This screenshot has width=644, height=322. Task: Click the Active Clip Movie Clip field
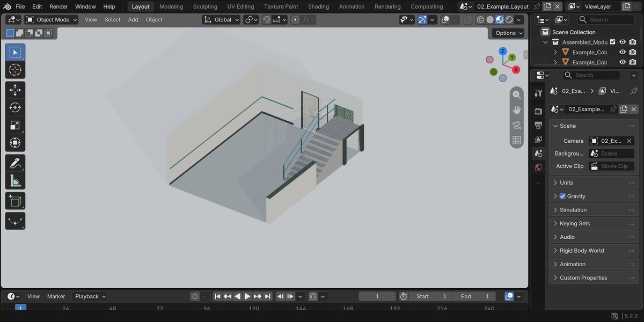click(612, 166)
